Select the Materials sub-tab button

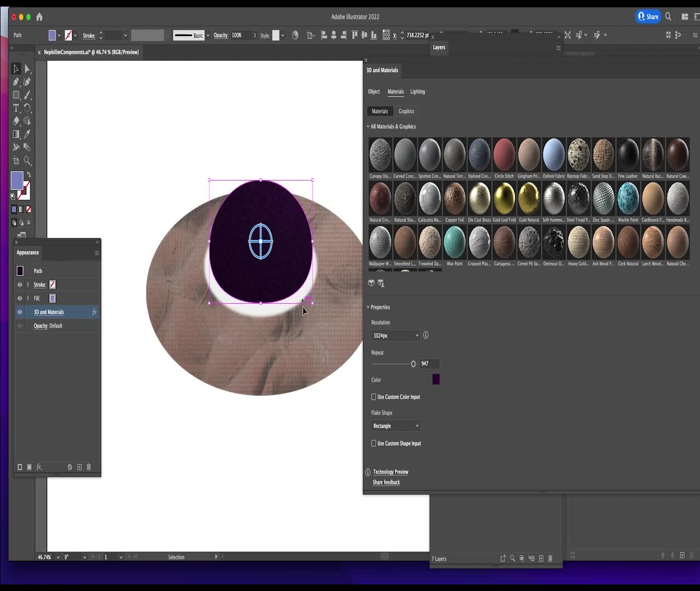click(x=380, y=111)
